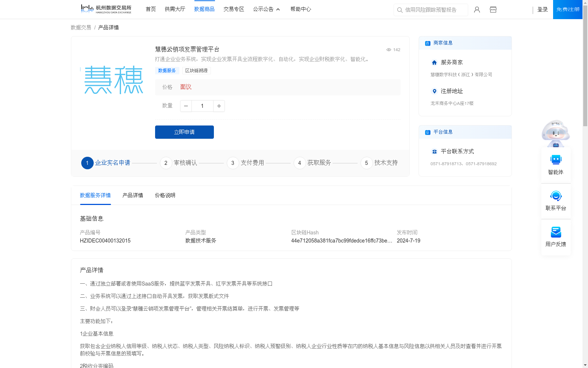The height and width of the screenshot is (368, 588).
Task: Click the 区块链溯源 tag
Action: pos(196,71)
